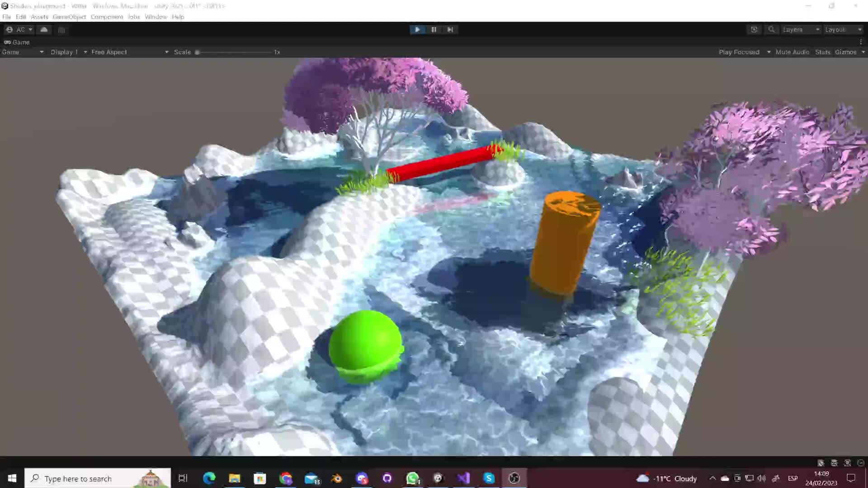This screenshot has width=868, height=488.
Task: Open the 14:09 clock and calendar
Action: [x=821, y=478]
